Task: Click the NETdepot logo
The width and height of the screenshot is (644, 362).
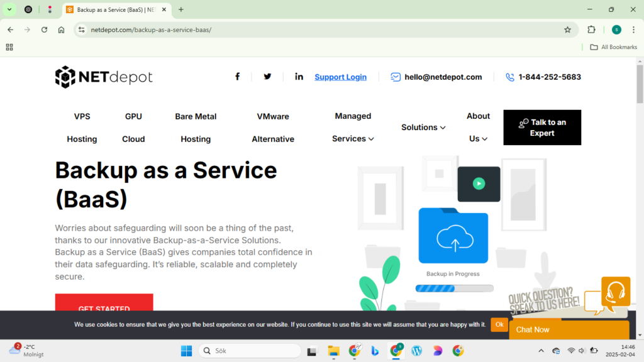Action: tap(104, 77)
